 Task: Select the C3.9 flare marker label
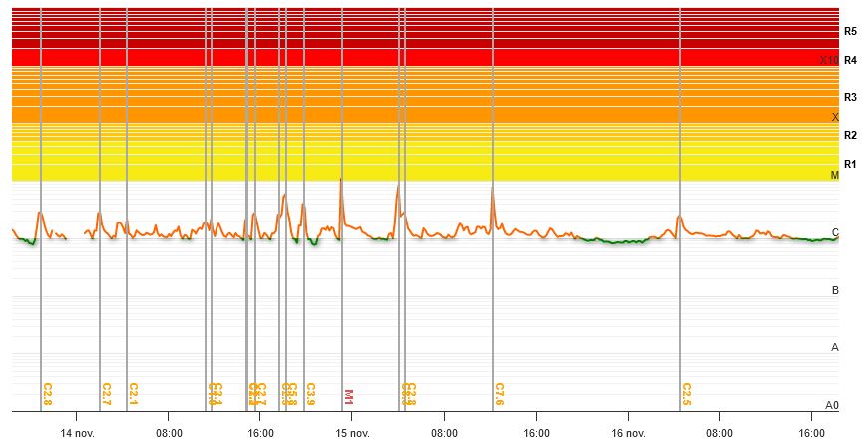(x=310, y=395)
